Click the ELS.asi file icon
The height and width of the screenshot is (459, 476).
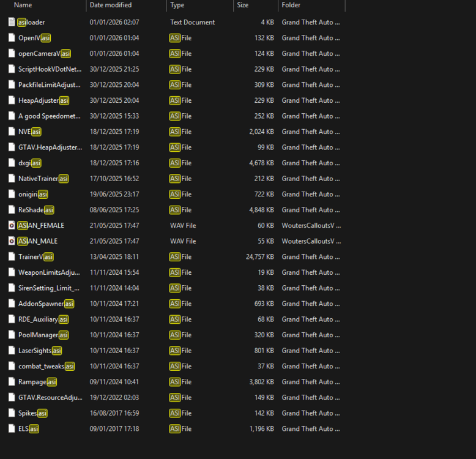click(12, 428)
